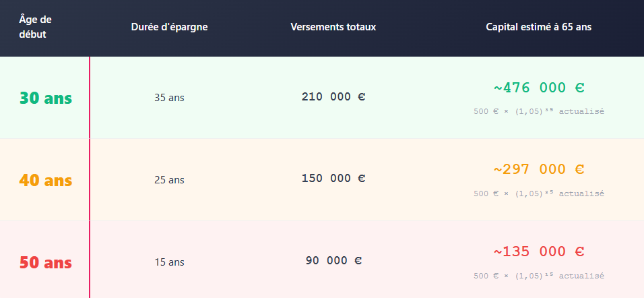The image size is (644, 298).
Task: Select the '~135 000 €' estimated capital
Action: [x=538, y=251]
